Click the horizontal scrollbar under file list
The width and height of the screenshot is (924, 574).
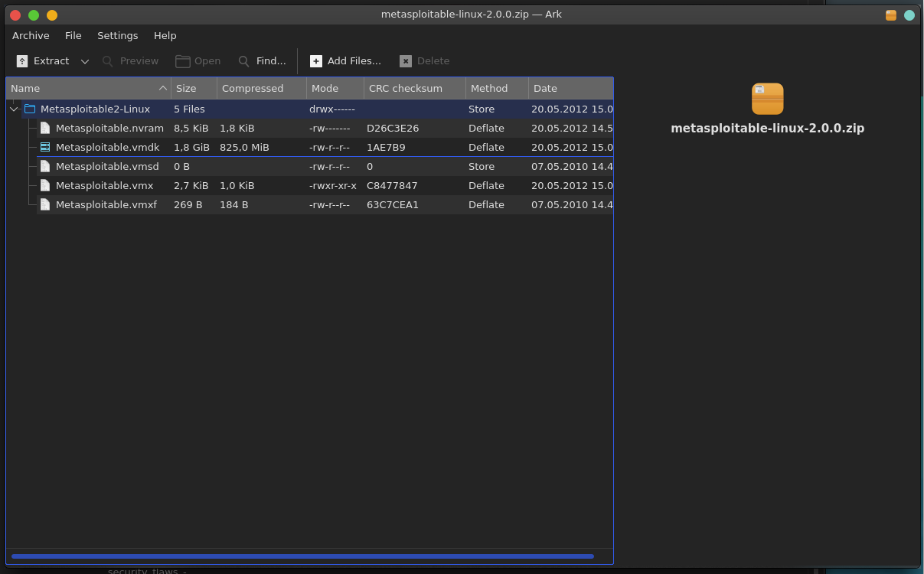(x=302, y=556)
